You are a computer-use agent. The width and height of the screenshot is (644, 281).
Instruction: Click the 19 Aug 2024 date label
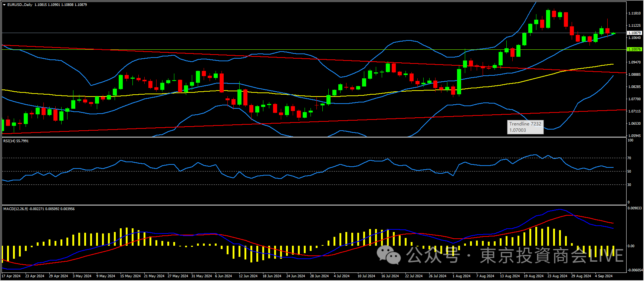[x=533, y=276]
